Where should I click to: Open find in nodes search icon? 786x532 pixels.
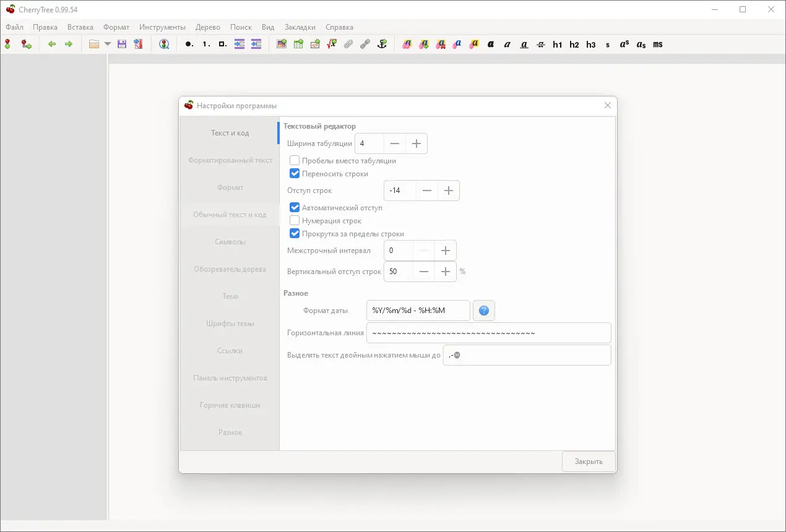(164, 44)
